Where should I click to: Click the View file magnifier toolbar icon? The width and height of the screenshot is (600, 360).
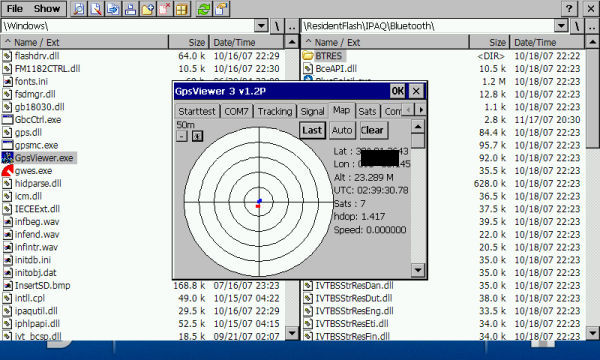(x=78, y=9)
